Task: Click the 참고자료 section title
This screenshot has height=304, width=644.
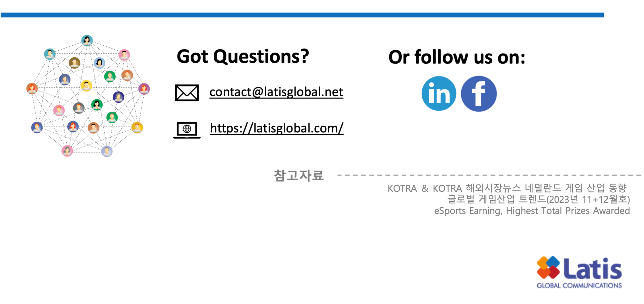Action: tap(299, 176)
